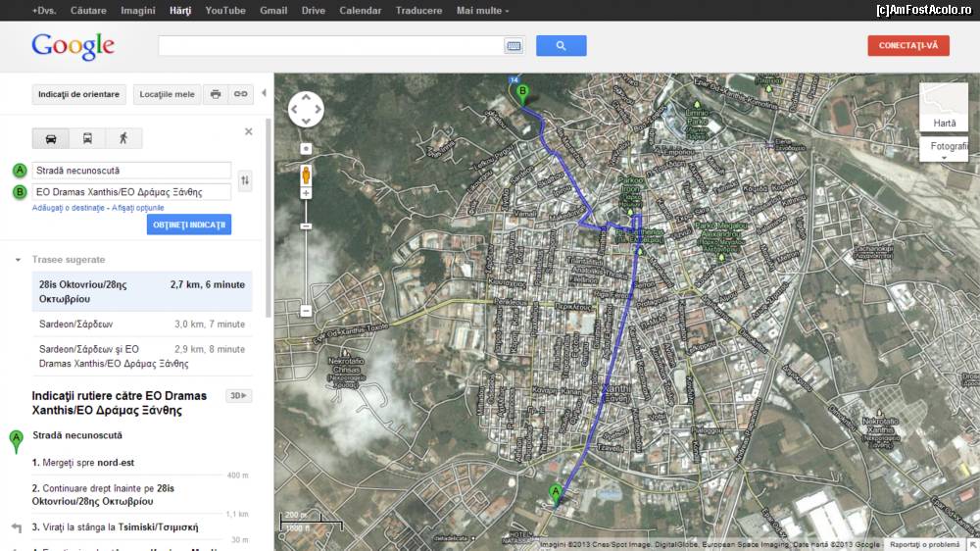This screenshot has height=551, width=980.
Task: Print the directions
Action: point(215,94)
